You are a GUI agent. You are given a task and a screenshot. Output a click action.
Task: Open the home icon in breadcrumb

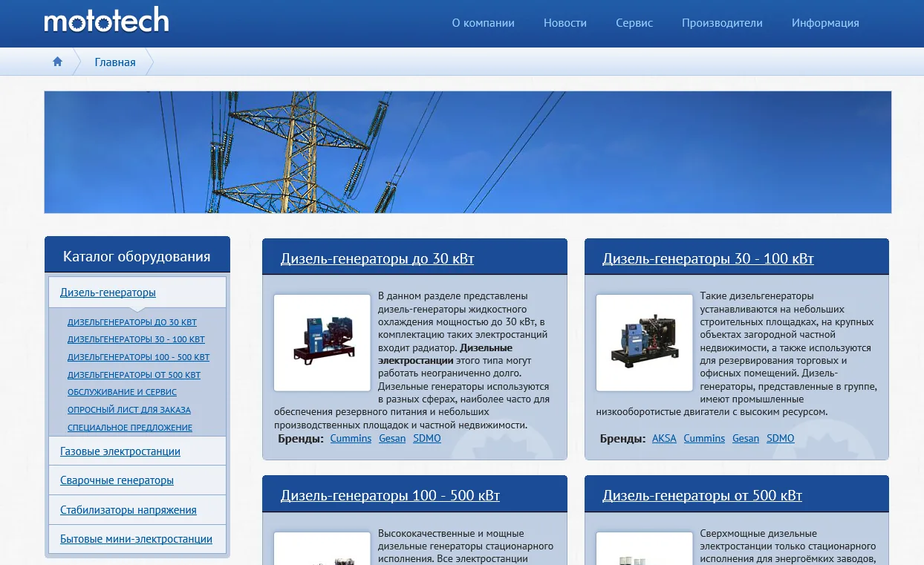click(x=57, y=62)
